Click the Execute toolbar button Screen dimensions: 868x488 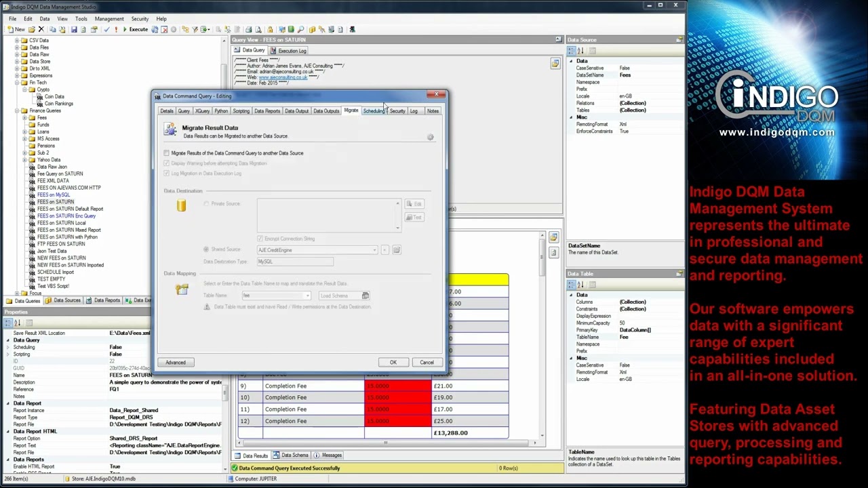tap(135, 29)
